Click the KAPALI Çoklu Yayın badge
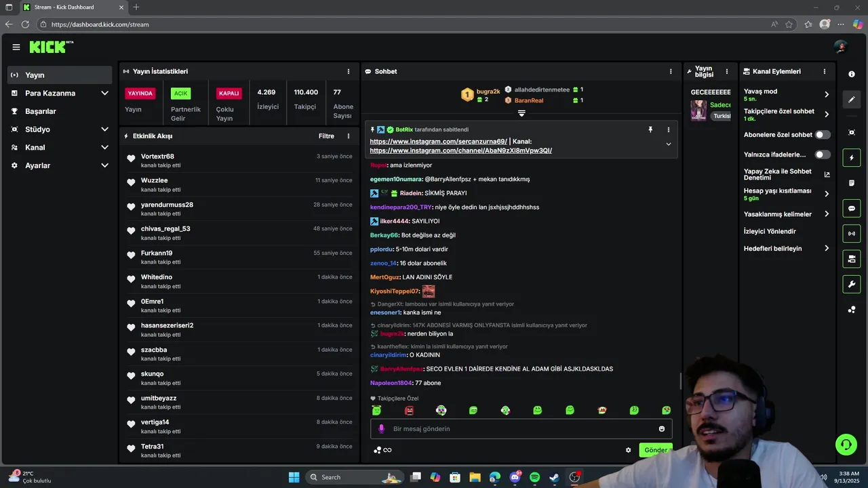868x488 pixels. [x=229, y=94]
